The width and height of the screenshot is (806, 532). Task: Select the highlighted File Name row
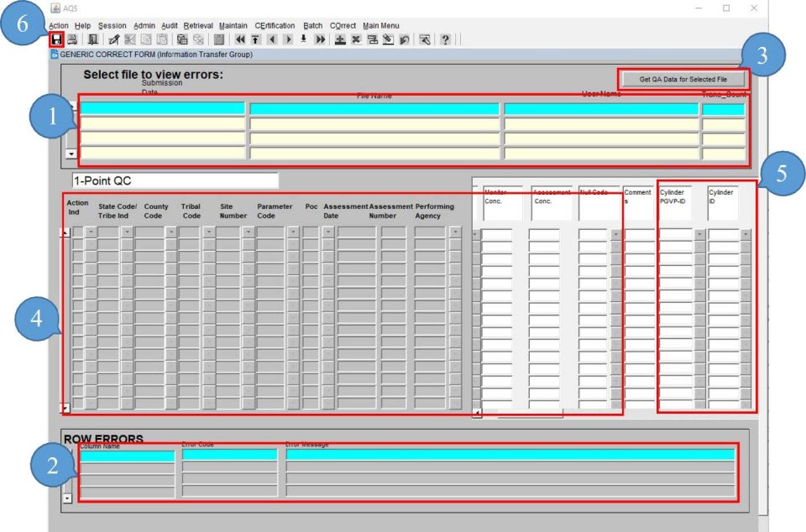pos(374,109)
